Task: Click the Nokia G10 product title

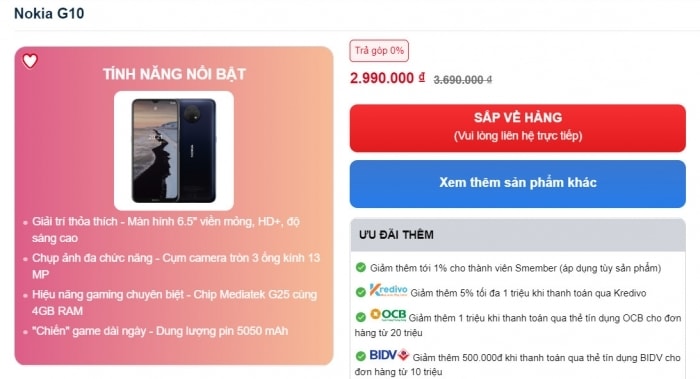Action: [49, 13]
